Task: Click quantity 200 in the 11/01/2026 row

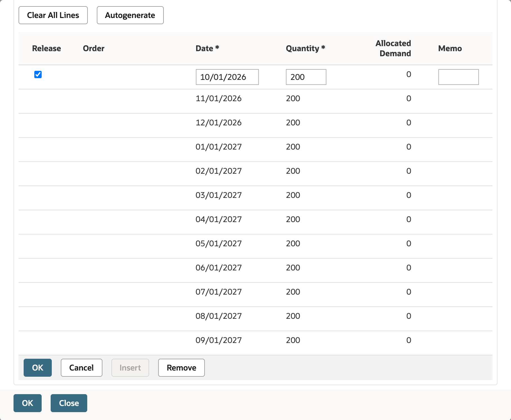Action: tap(293, 98)
